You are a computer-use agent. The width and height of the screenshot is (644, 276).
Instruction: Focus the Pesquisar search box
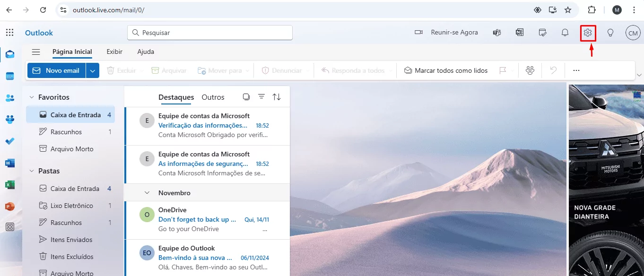(210, 33)
